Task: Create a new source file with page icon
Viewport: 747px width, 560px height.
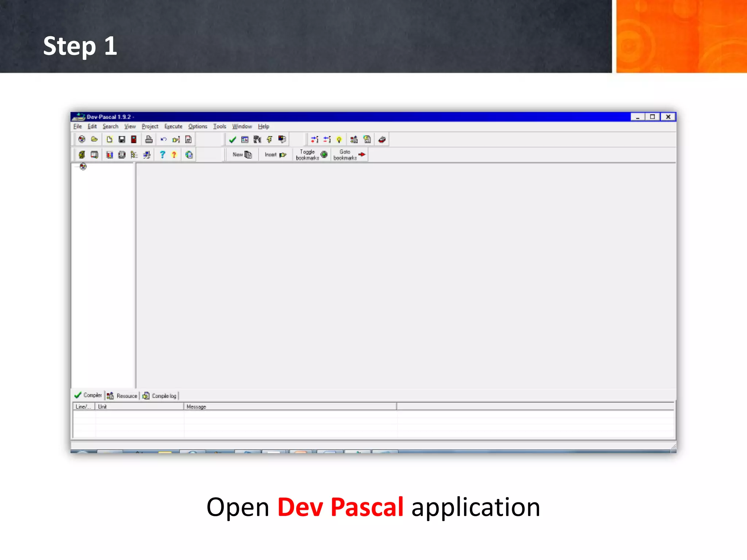Action: pos(109,139)
